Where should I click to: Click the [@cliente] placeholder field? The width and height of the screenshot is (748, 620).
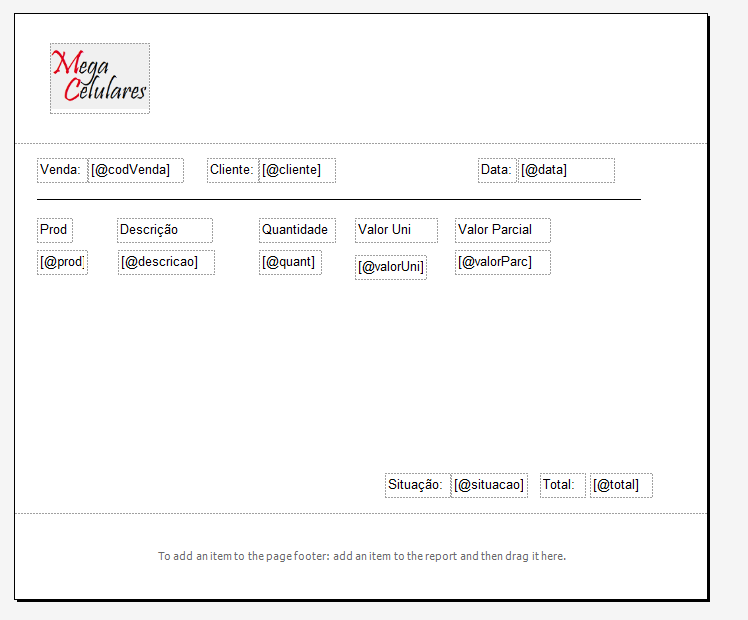point(297,170)
